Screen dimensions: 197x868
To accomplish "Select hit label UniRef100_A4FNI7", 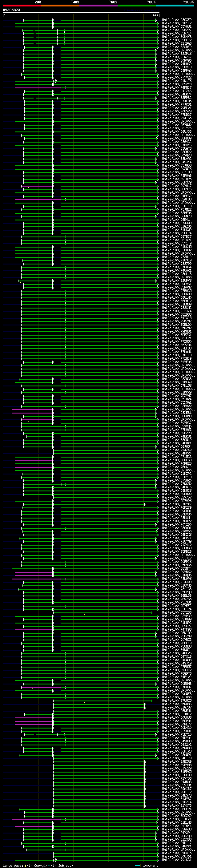I will pos(177,88).
